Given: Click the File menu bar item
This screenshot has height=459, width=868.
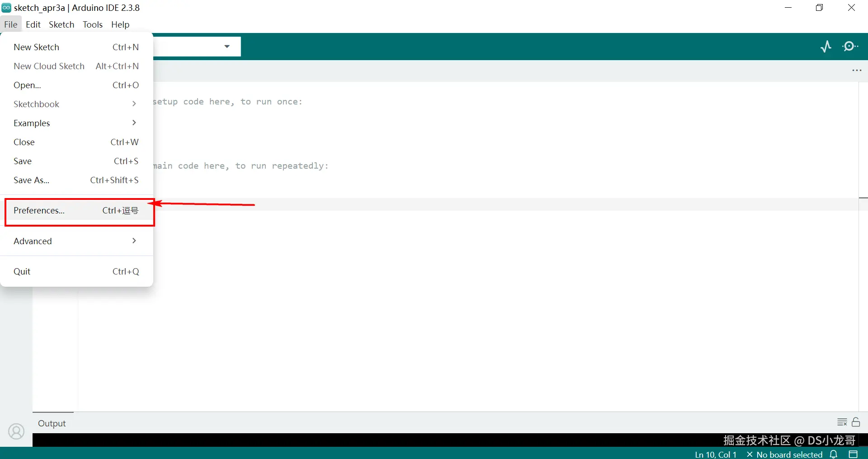Looking at the screenshot, I should click(11, 24).
